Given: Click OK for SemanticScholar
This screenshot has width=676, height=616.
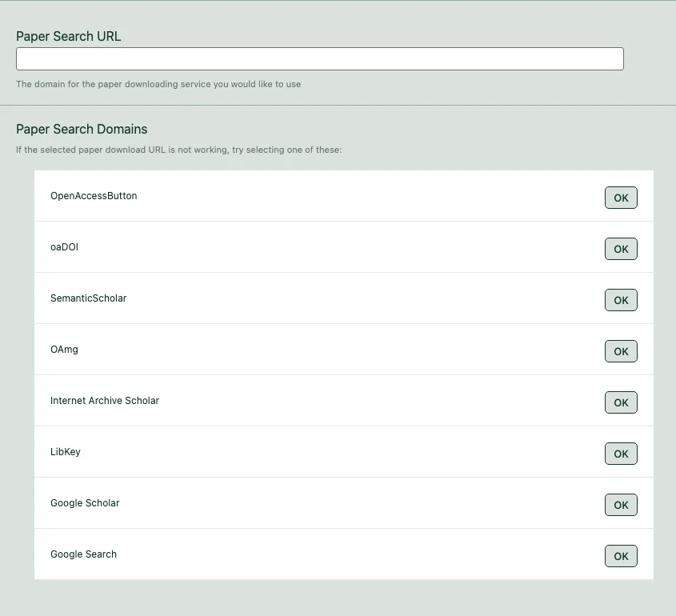Looking at the screenshot, I should tap(621, 301).
